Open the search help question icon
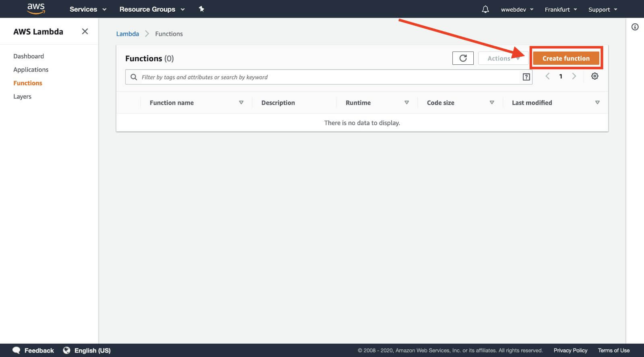The height and width of the screenshot is (357, 644). click(x=526, y=77)
